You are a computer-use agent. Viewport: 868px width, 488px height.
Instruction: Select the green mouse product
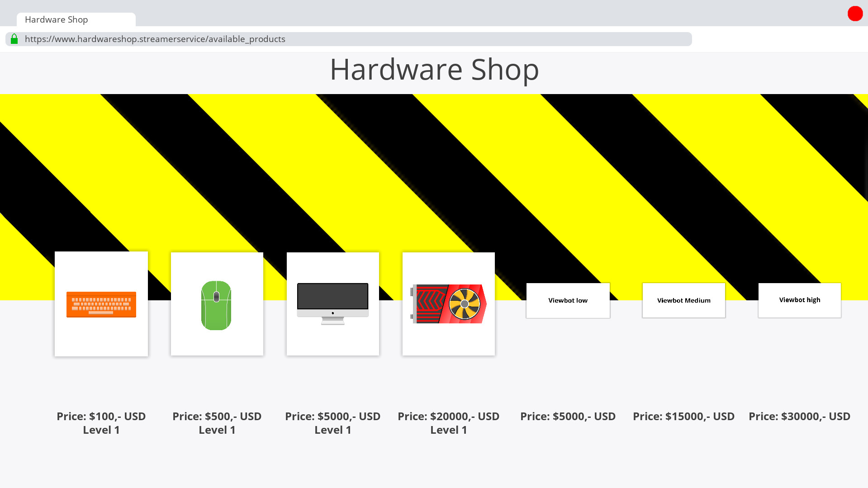tap(217, 304)
